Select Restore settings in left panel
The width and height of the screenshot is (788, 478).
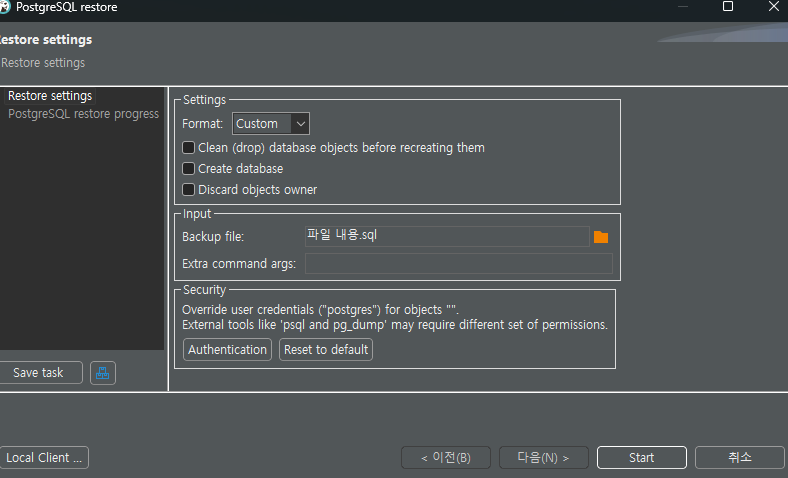50,96
